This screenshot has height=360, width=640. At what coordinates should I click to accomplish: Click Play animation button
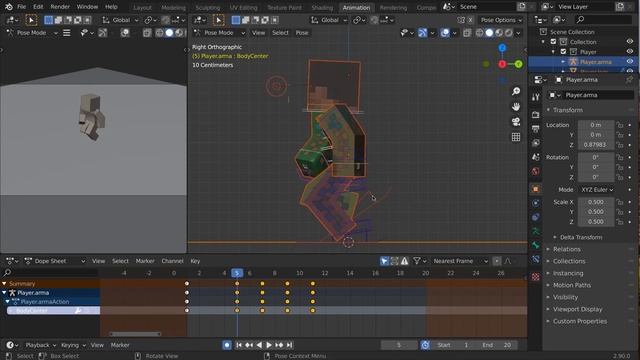[269, 345]
